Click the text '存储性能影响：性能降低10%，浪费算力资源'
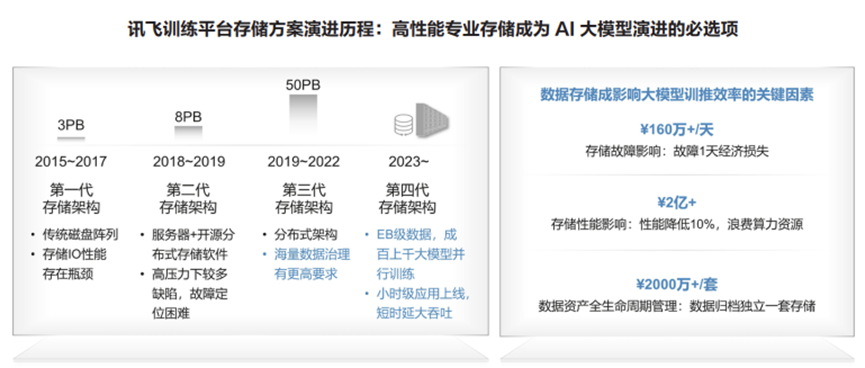 tap(677, 225)
